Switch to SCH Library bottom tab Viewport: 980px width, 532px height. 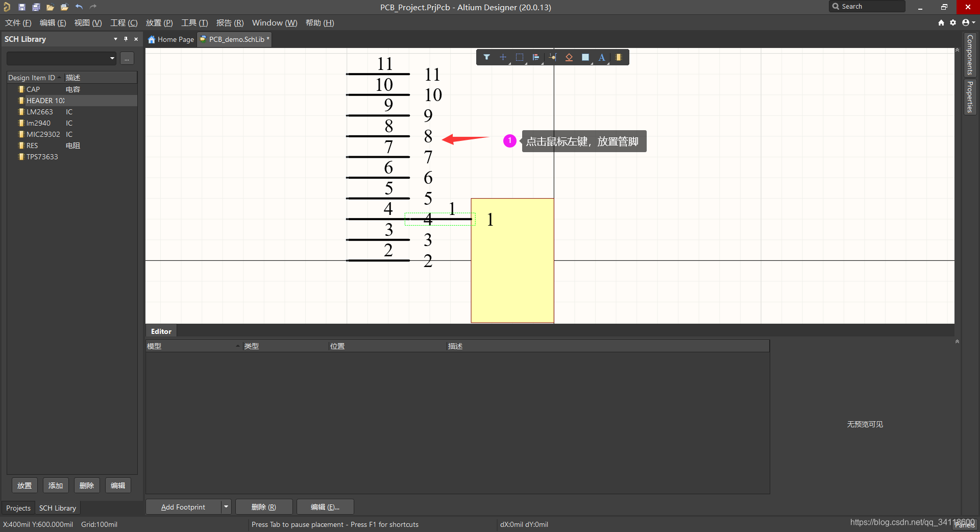pos(58,508)
